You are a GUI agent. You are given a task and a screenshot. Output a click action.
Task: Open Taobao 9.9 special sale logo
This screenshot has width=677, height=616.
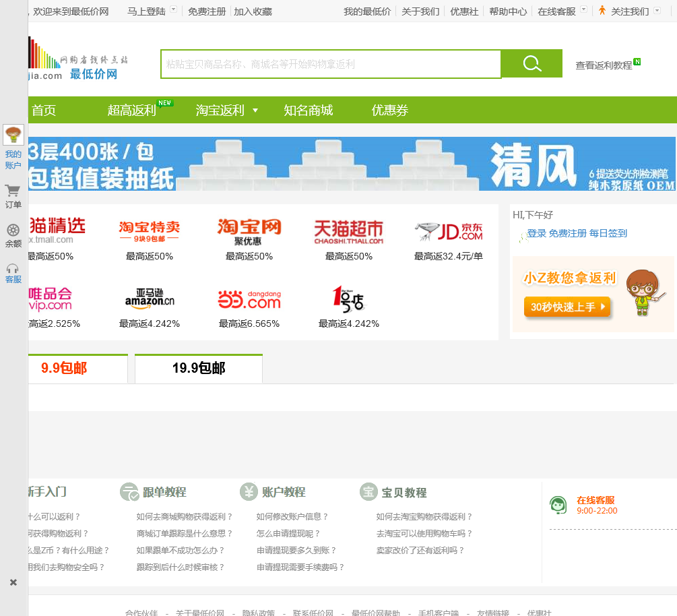(150, 232)
